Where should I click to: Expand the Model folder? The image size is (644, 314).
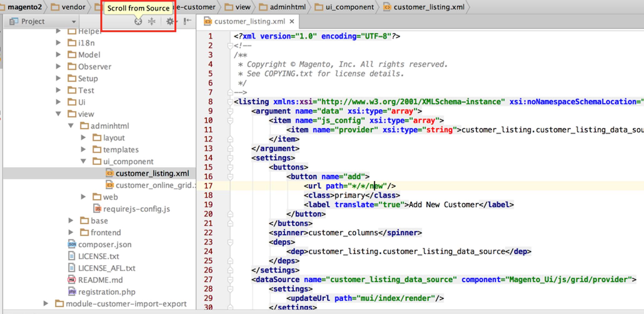(x=58, y=55)
